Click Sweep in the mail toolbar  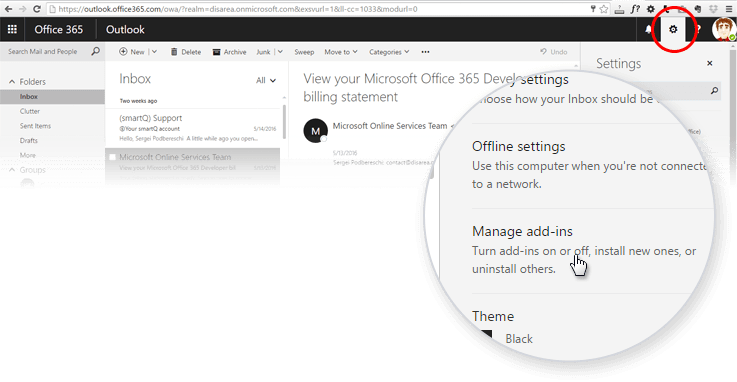304,52
